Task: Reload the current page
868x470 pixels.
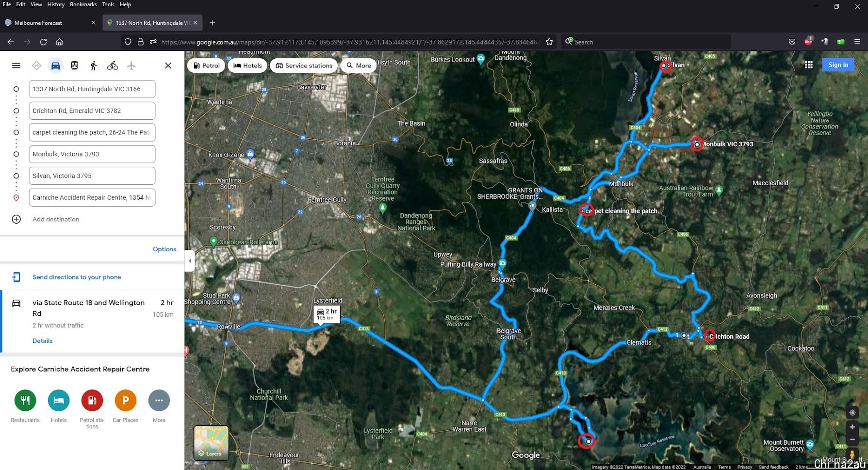Action: [43, 42]
